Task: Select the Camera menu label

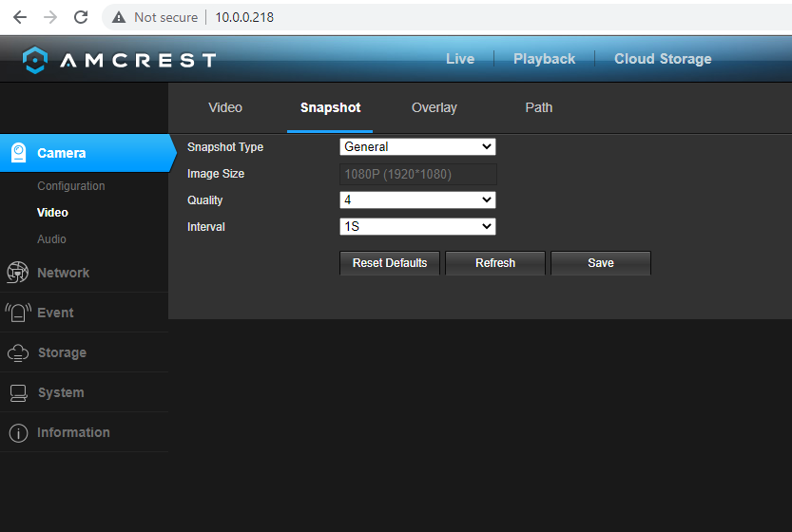Action: 62,153
